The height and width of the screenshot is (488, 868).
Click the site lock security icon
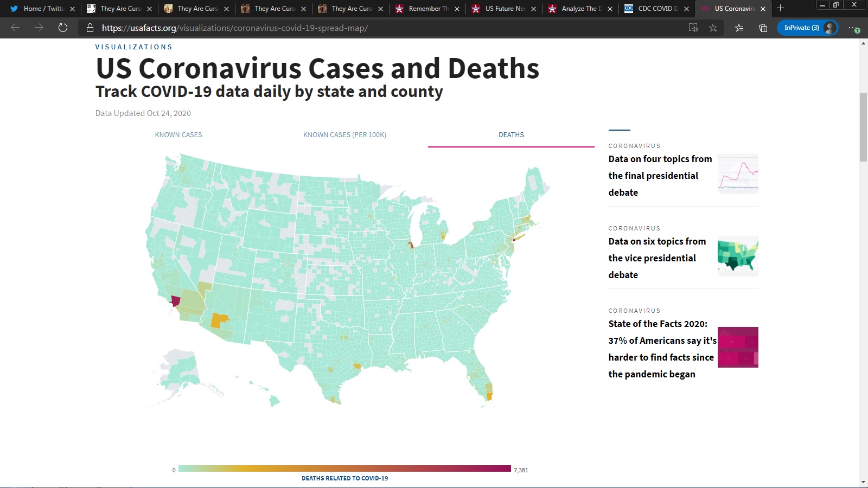click(90, 28)
